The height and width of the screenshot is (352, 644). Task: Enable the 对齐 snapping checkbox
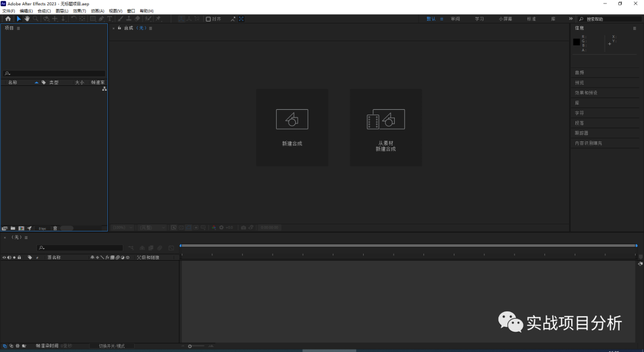[207, 18]
